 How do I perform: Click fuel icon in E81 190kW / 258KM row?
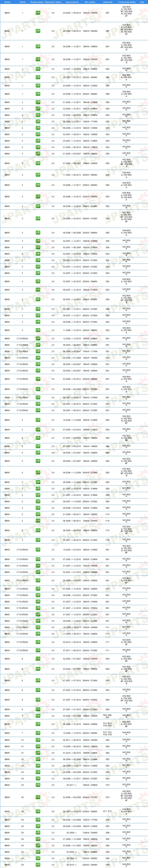(38, 46)
